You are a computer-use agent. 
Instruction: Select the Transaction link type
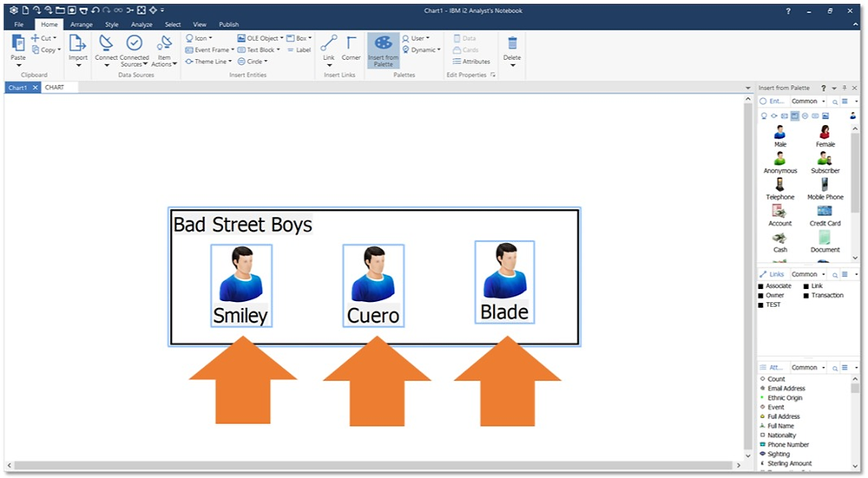click(x=823, y=296)
